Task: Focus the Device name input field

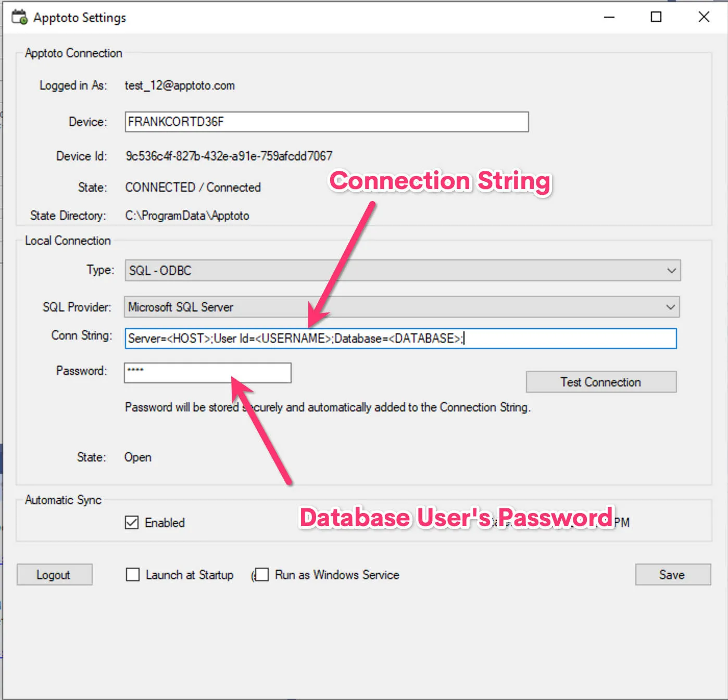Action: [x=327, y=122]
